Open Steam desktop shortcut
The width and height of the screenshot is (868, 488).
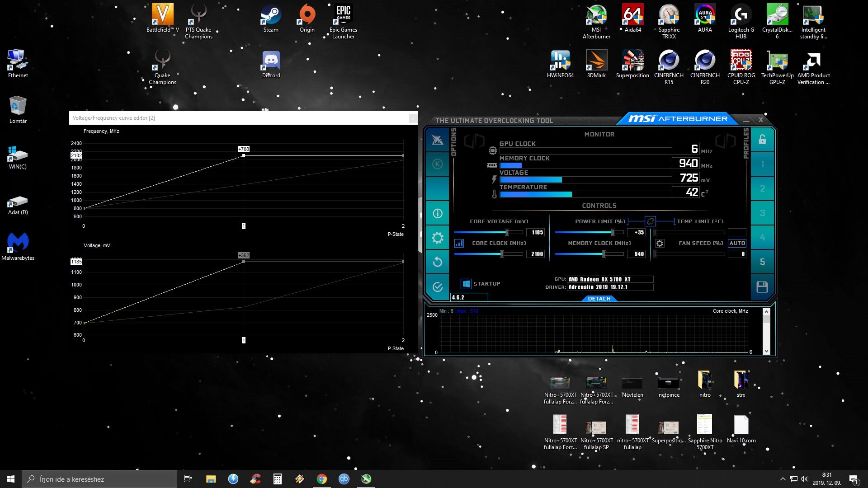(x=271, y=18)
